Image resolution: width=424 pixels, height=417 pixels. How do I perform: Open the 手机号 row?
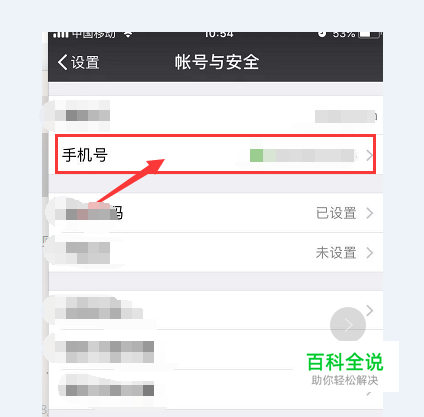(x=215, y=154)
